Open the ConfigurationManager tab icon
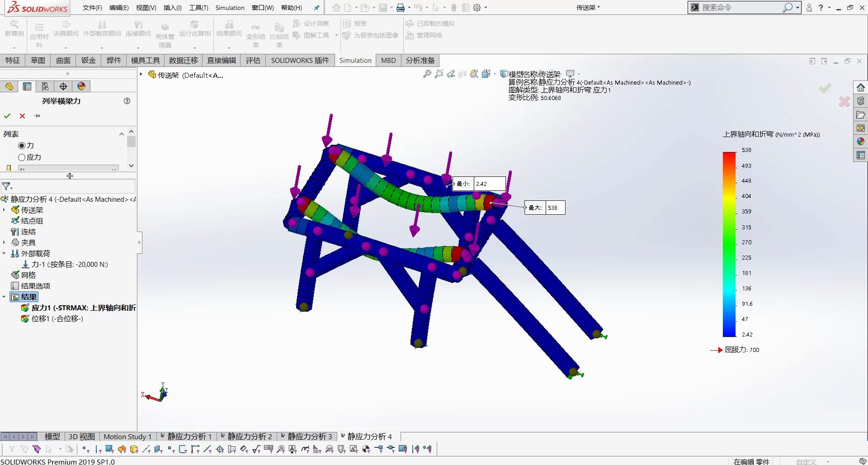Viewport: 868px width, 465px height. (45, 86)
